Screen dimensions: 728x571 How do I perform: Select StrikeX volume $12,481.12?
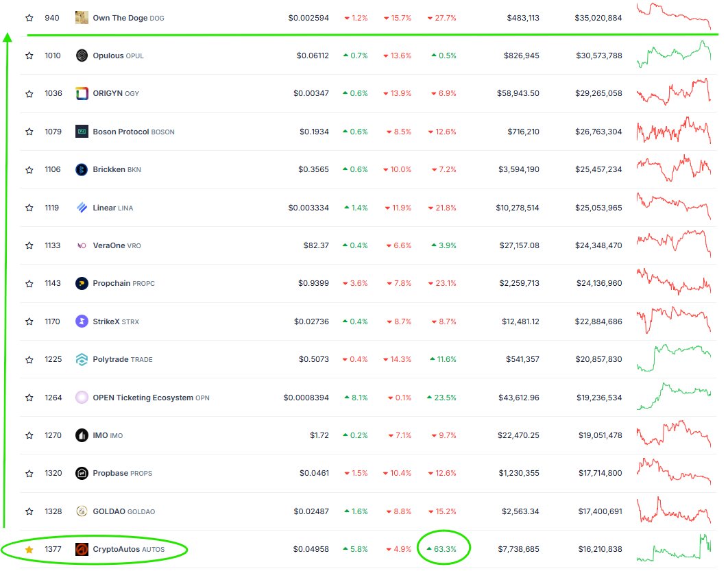pos(520,321)
